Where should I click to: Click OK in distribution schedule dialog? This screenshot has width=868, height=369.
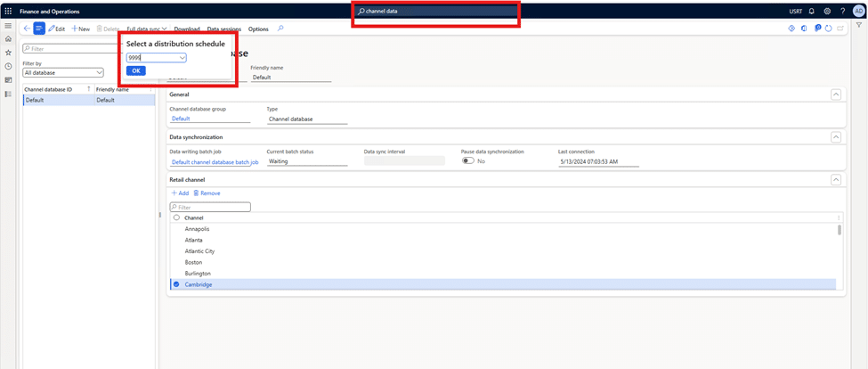click(135, 70)
